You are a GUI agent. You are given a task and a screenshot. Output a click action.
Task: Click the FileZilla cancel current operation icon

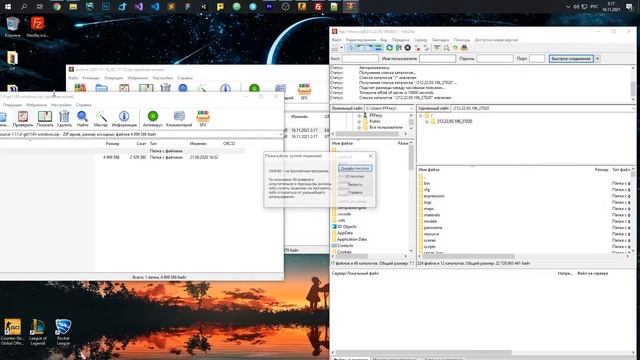pos(407,48)
